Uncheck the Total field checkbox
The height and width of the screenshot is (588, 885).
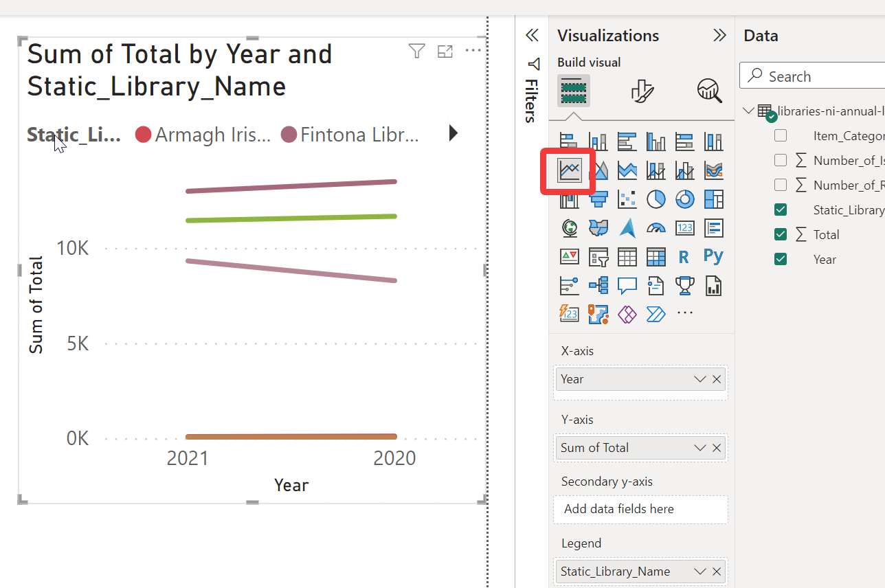coord(781,234)
